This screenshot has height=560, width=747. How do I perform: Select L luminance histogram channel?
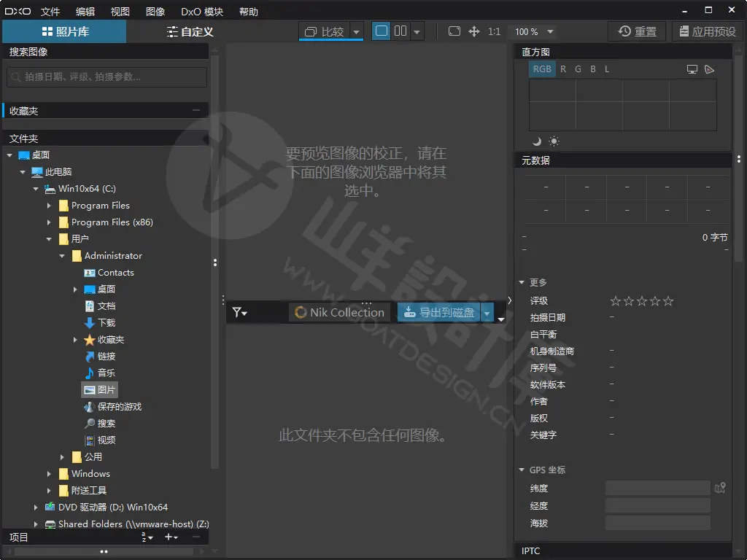(x=607, y=69)
